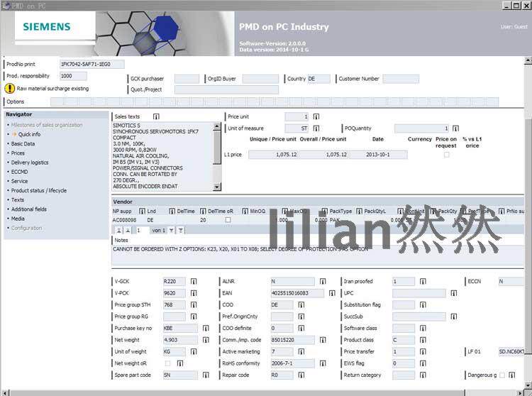Click the info icon for Purchase key no

pyautogui.click(x=206, y=328)
